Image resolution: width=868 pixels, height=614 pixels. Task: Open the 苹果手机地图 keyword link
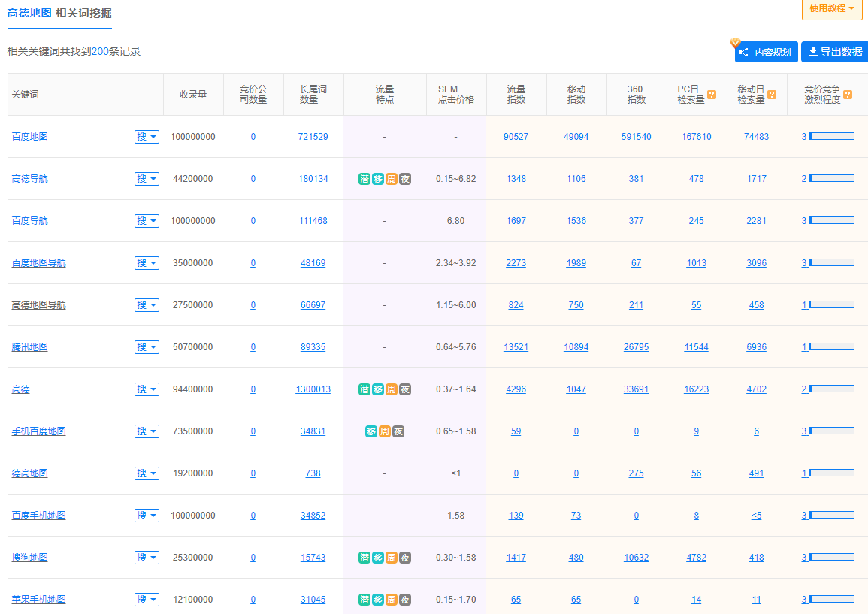39,600
